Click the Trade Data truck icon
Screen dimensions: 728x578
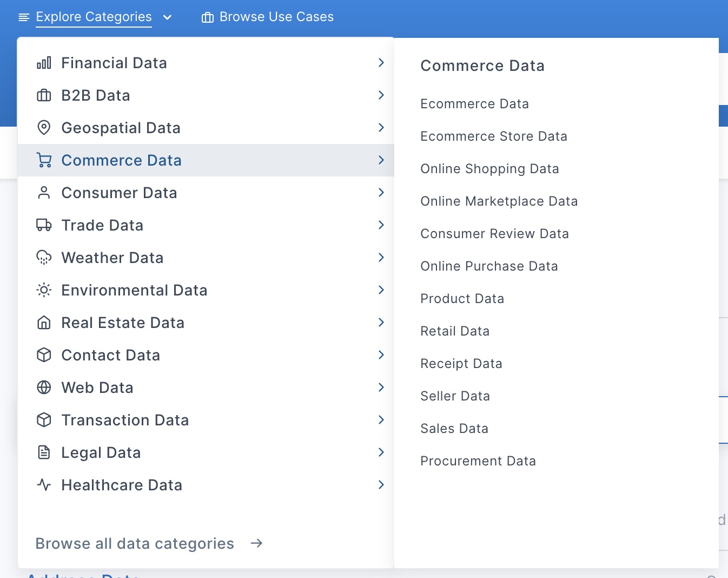coord(44,225)
